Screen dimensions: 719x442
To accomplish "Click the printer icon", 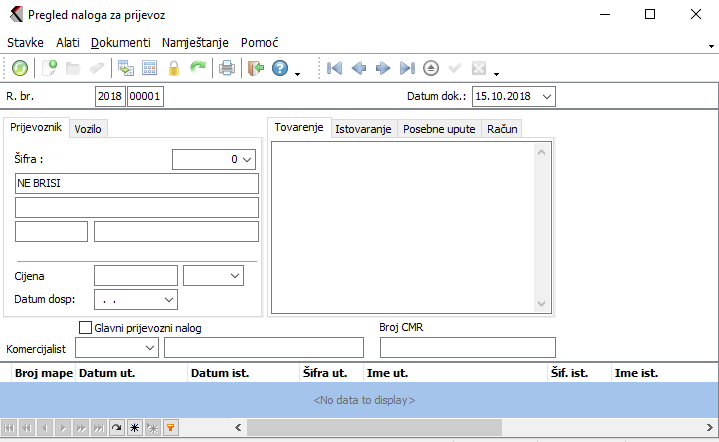I will [x=227, y=68].
